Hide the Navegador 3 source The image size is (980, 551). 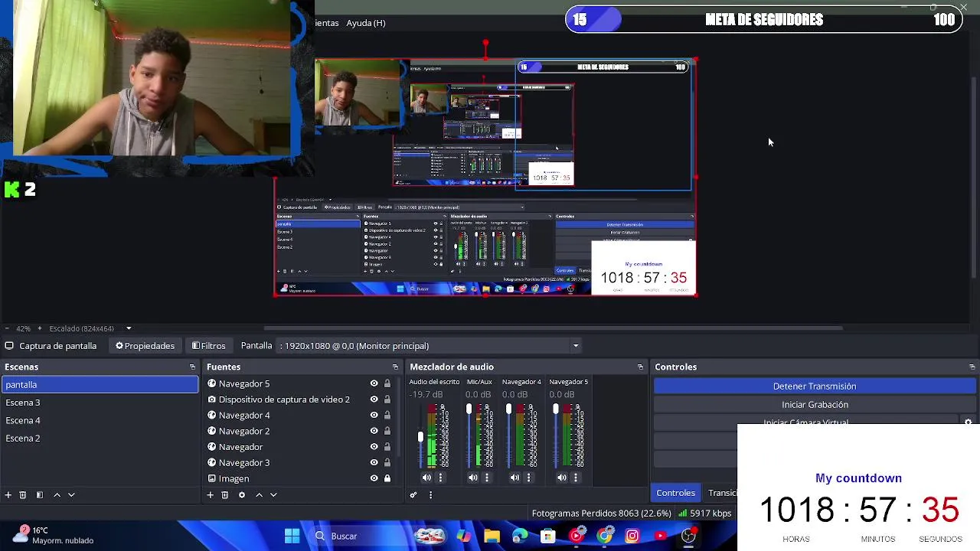click(374, 462)
